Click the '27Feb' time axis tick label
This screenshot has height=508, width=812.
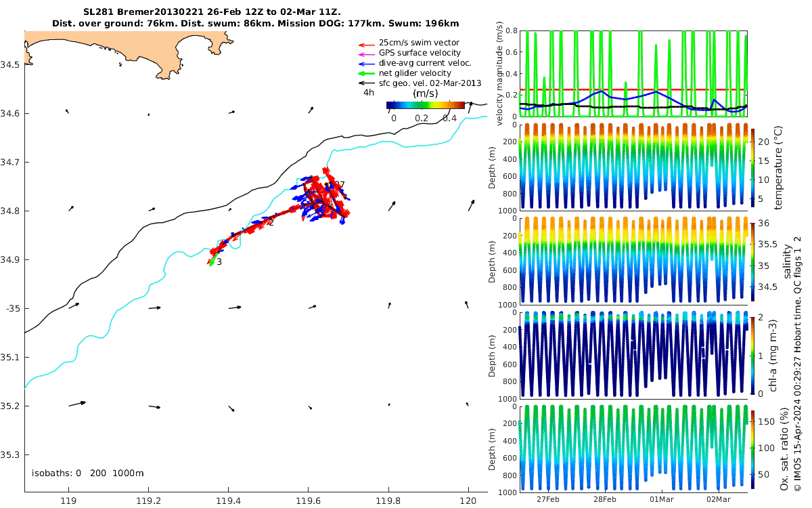pyautogui.click(x=547, y=499)
